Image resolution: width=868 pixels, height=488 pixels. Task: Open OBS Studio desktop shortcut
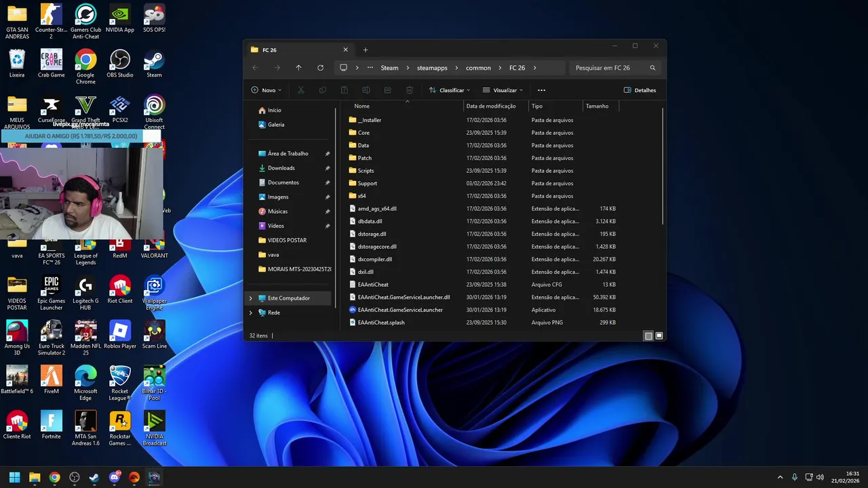point(120,64)
